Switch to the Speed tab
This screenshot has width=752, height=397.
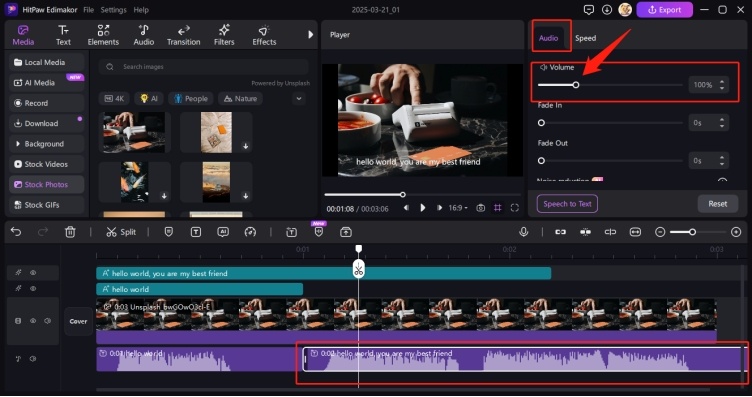586,38
